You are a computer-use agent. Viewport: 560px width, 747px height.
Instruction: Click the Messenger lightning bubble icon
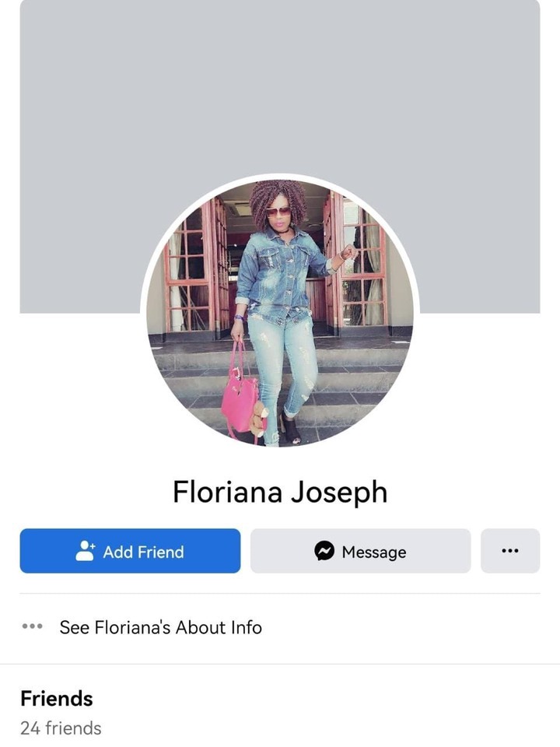(x=324, y=551)
